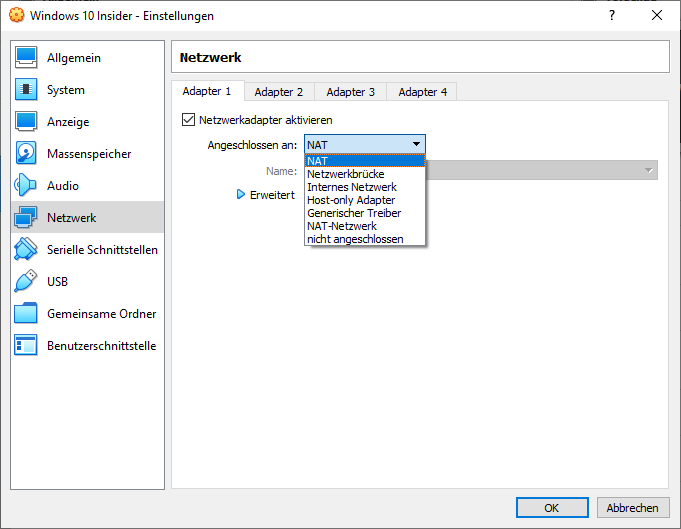681x529 pixels.
Task: Open Audio category label
Action: pos(63,185)
